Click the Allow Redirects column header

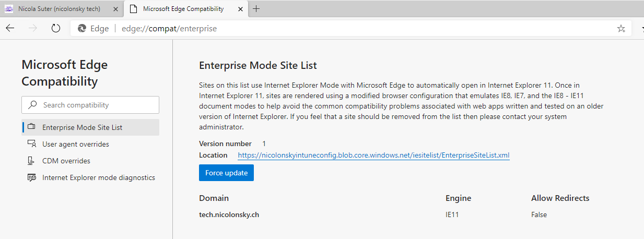click(560, 198)
